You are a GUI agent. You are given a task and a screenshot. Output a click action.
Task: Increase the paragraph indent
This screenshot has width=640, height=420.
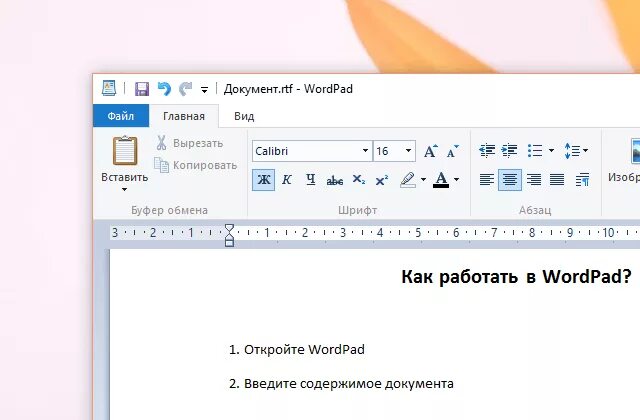click(x=509, y=151)
